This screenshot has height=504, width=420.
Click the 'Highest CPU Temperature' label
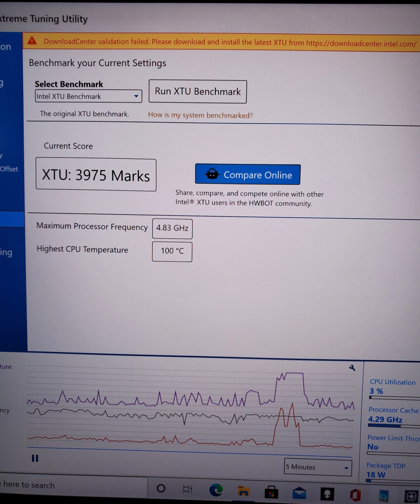coord(82,249)
